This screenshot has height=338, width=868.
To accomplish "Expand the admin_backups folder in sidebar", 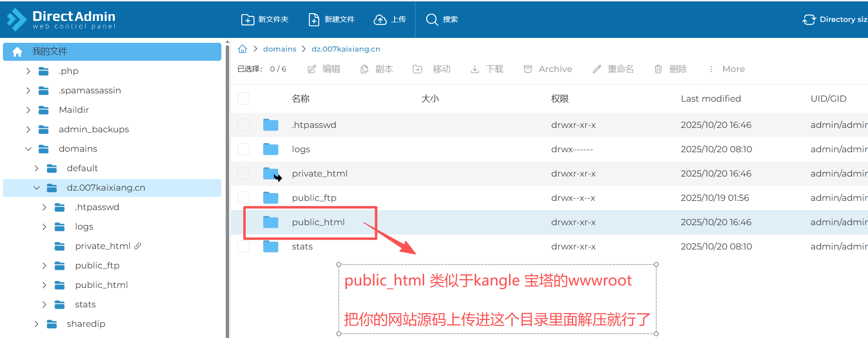I will (x=28, y=129).
